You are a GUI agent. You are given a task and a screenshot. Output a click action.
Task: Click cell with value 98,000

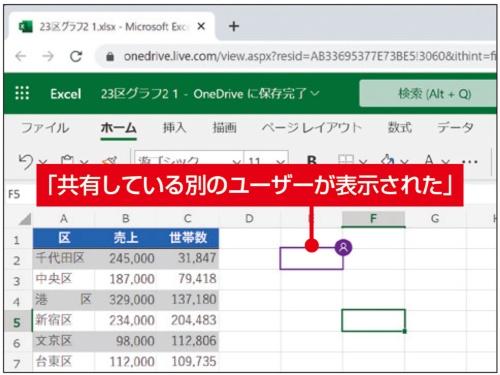[125, 341]
